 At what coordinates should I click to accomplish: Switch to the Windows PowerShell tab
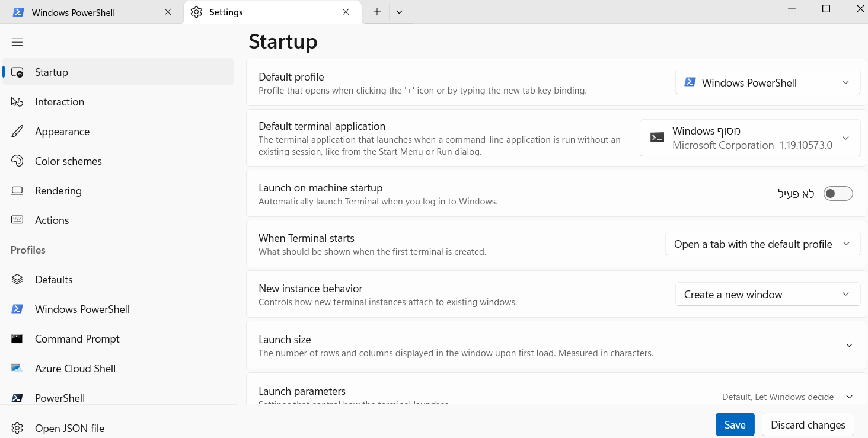pyautogui.click(x=92, y=12)
